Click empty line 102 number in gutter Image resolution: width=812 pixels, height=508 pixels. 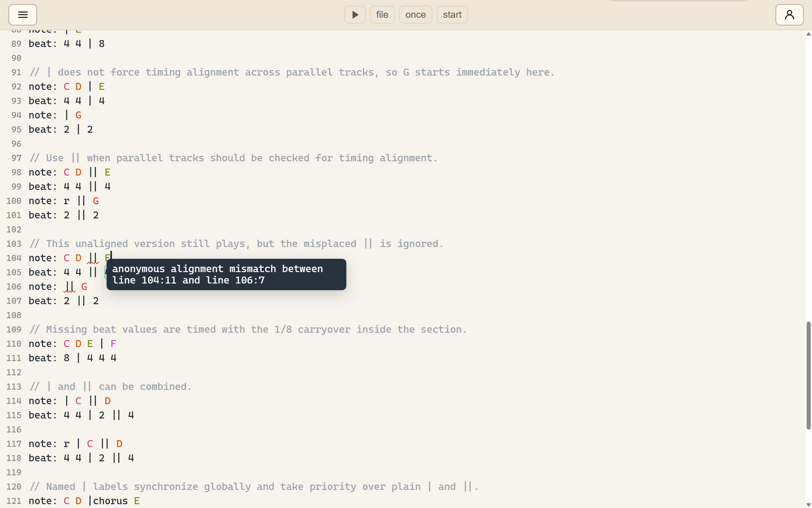point(14,230)
